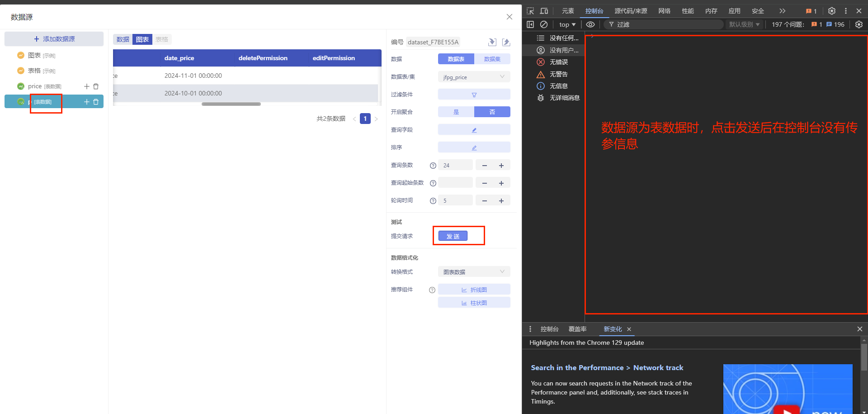Viewport: 868px width, 414px height.
Task: Expand the 无警告 group in the console sidebar
Action: click(x=552, y=74)
